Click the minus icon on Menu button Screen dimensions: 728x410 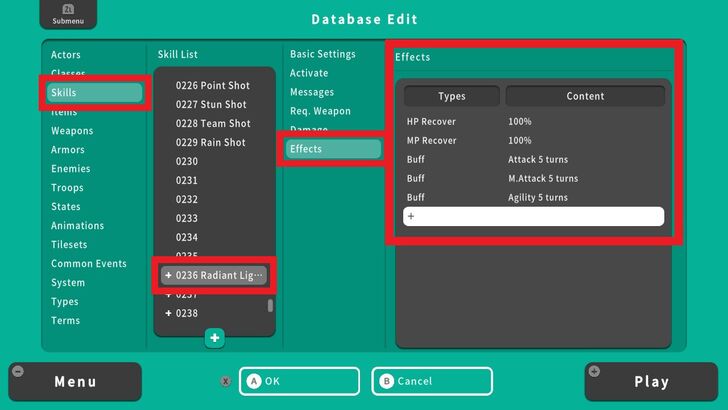coord(17,371)
